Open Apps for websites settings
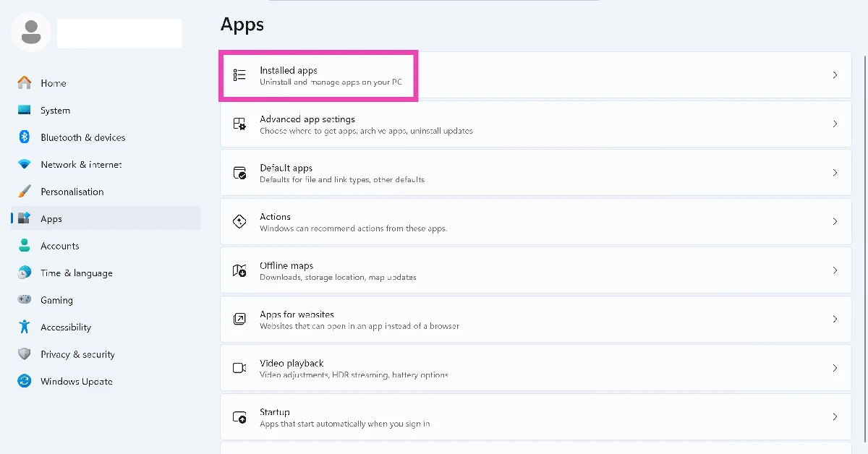 point(535,319)
